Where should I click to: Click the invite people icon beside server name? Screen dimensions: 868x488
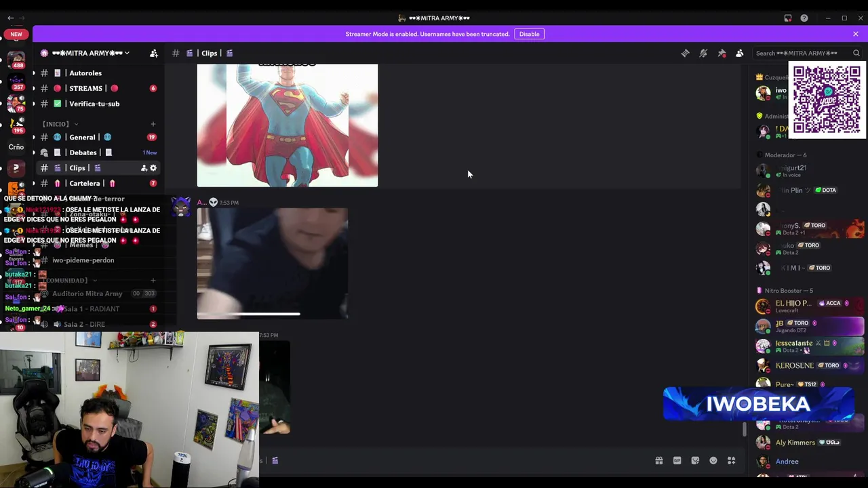click(154, 53)
